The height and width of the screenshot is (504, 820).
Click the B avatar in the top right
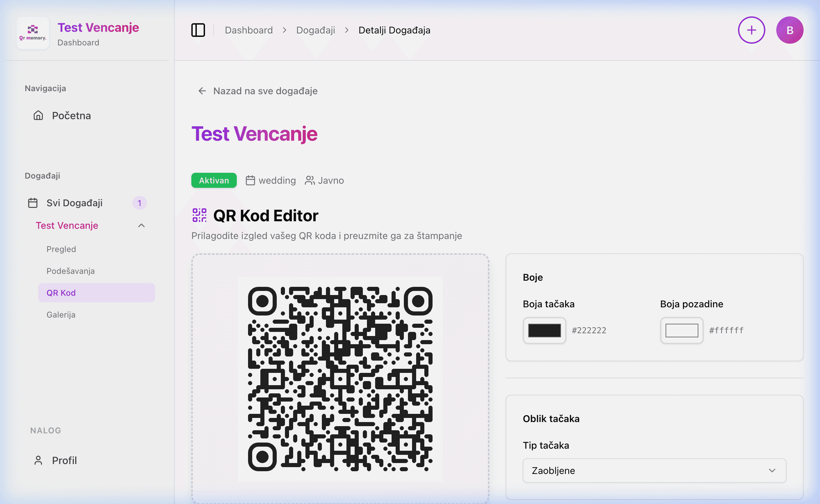[790, 30]
